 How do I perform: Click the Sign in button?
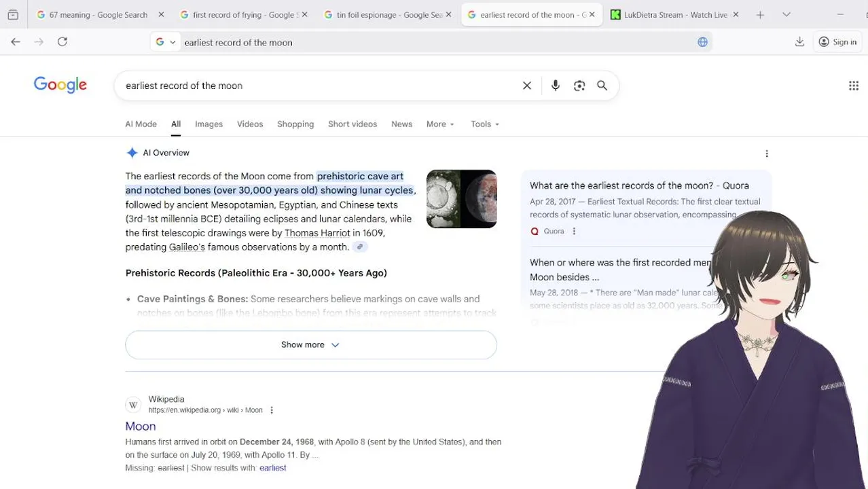(837, 42)
